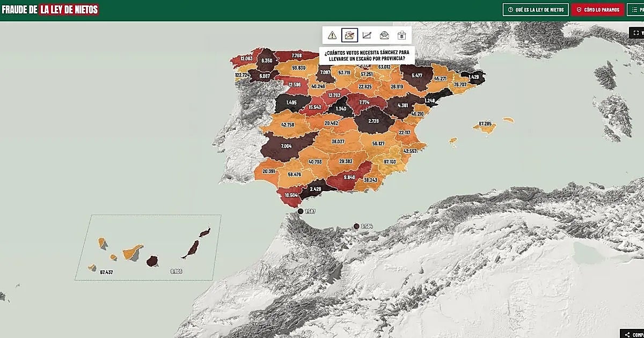Screen dimensions: 644x338
Task: Select the Catalonia province labeled 1.429
Action: click(473, 78)
